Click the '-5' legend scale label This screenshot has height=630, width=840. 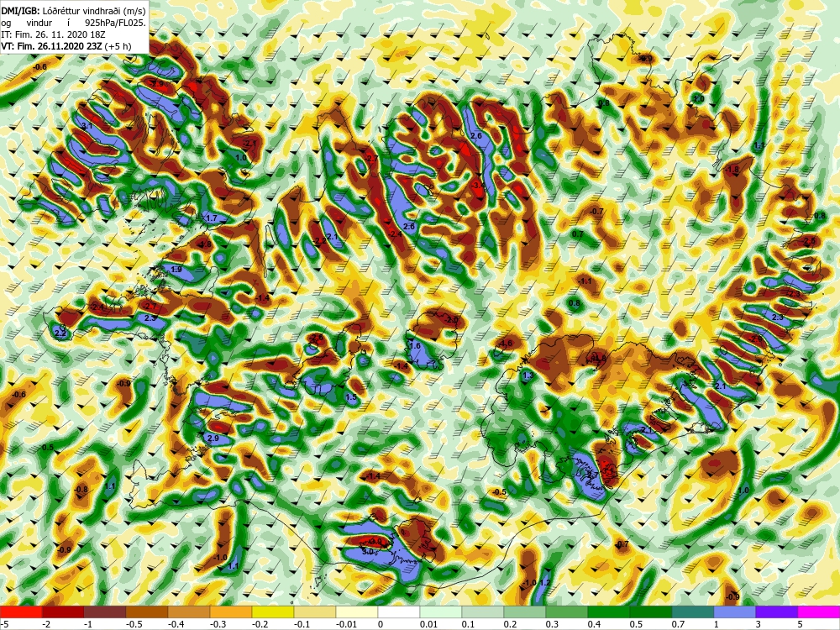pyautogui.click(x=5, y=624)
